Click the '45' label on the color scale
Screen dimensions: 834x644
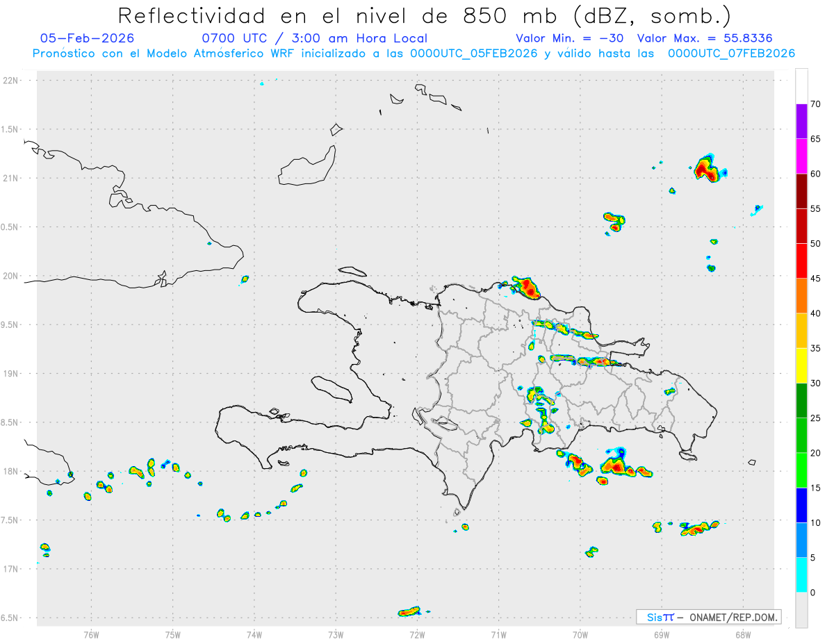815,279
